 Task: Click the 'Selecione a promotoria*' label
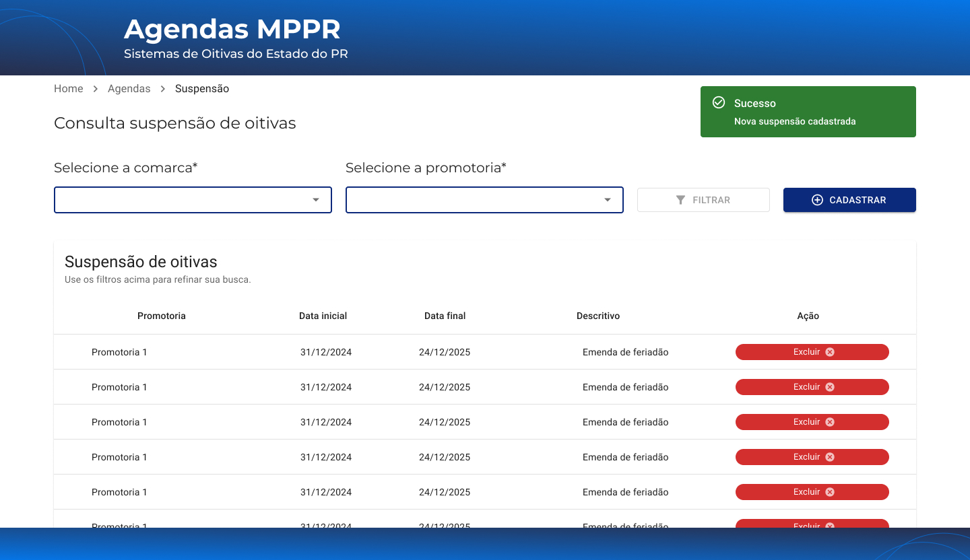click(426, 168)
